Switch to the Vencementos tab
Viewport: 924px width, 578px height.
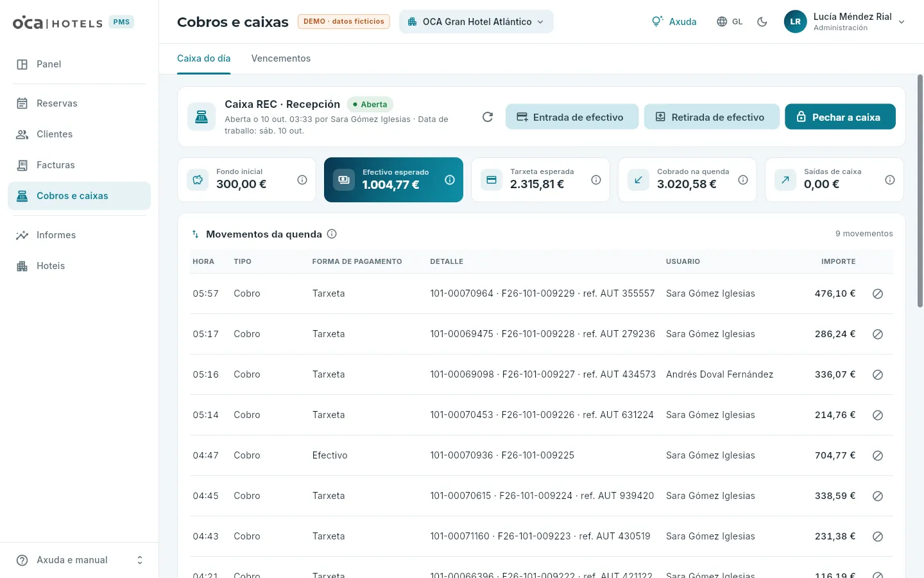click(x=281, y=58)
